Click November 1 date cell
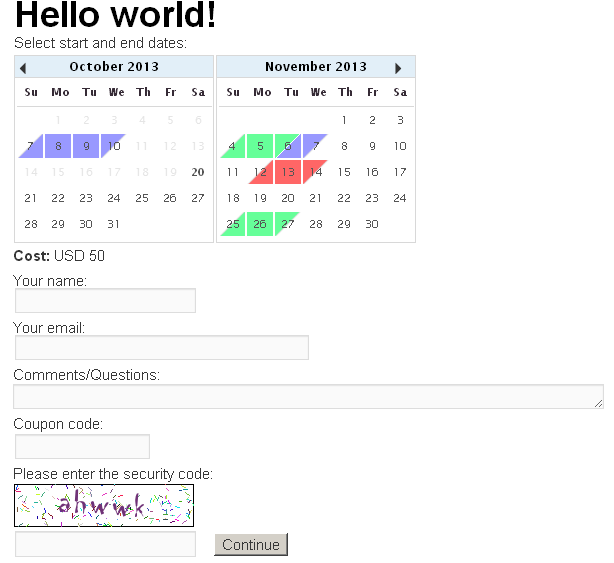The width and height of the screenshot is (614, 563). (344, 120)
